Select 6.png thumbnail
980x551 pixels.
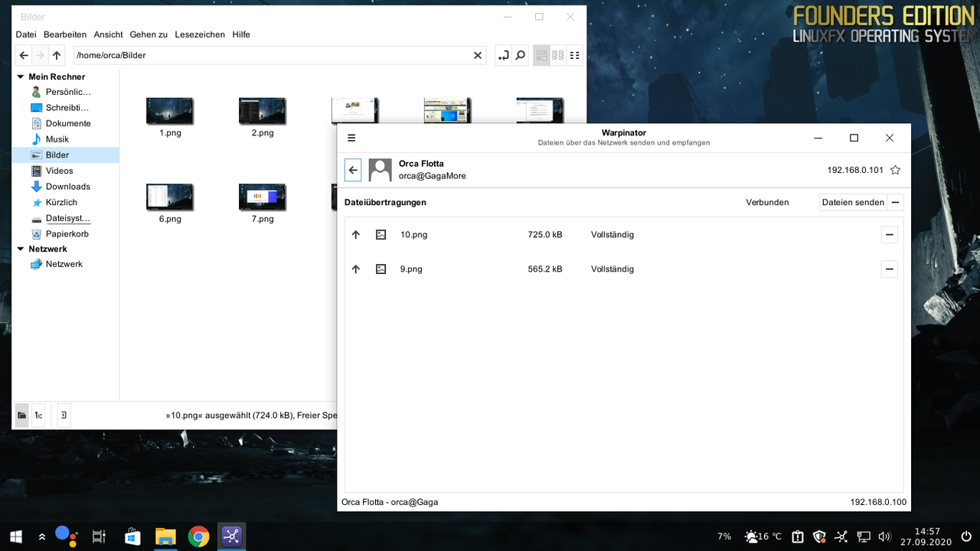click(x=170, y=197)
